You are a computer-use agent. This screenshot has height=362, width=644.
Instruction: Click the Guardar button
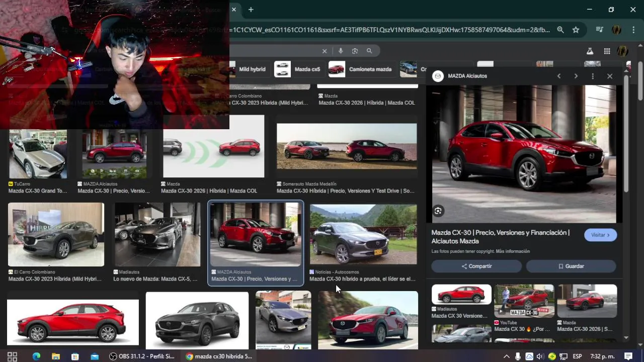coord(571,266)
